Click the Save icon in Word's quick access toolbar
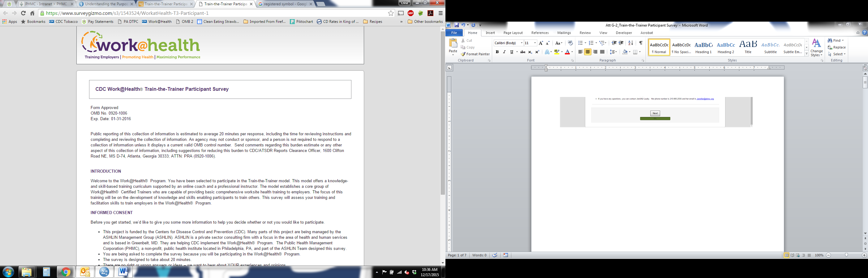The width and height of the screenshot is (868, 278). pyautogui.click(x=457, y=25)
